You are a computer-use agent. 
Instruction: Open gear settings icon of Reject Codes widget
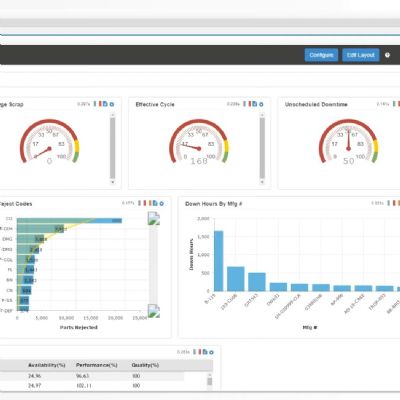[x=162, y=203]
